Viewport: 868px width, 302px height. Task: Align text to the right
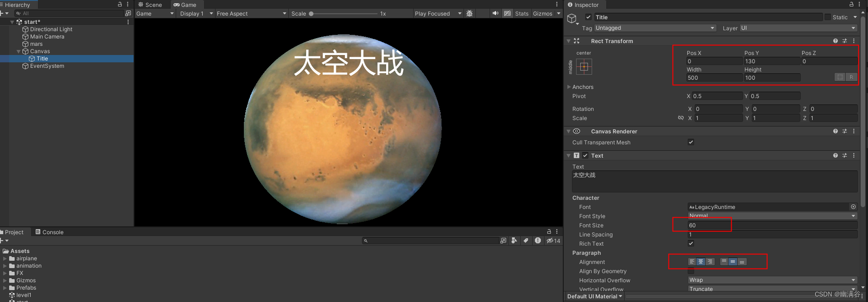pyautogui.click(x=710, y=262)
